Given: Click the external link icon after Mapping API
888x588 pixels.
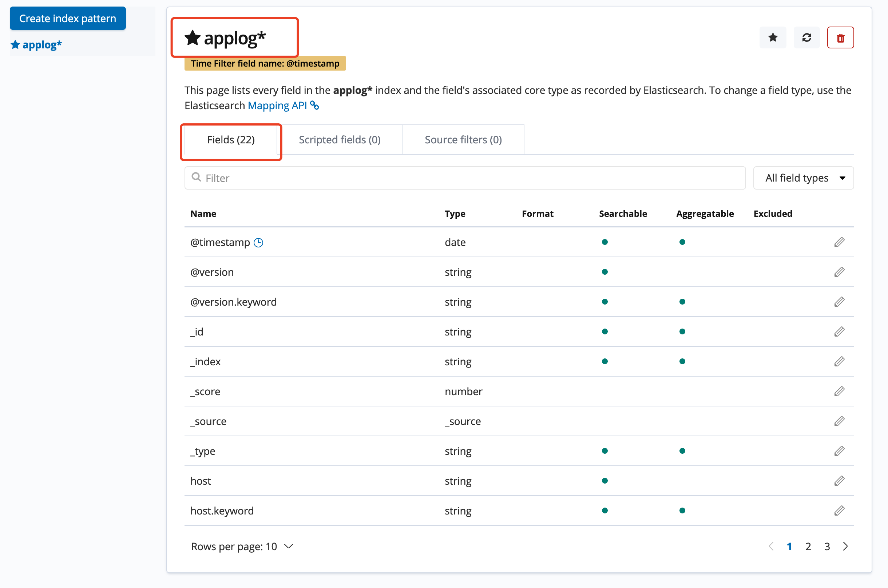Looking at the screenshot, I should click(x=314, y=106).
